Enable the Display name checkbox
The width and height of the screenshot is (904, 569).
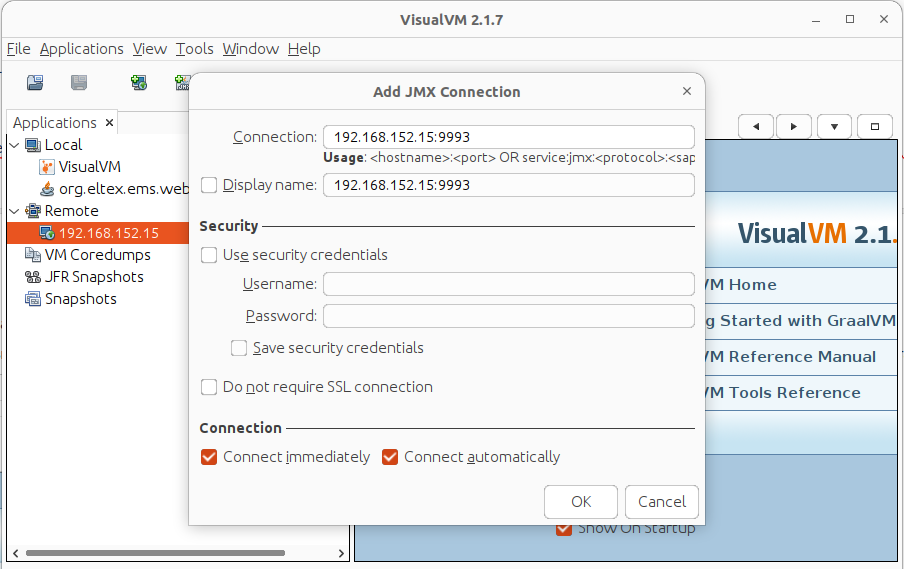(209, 185)
